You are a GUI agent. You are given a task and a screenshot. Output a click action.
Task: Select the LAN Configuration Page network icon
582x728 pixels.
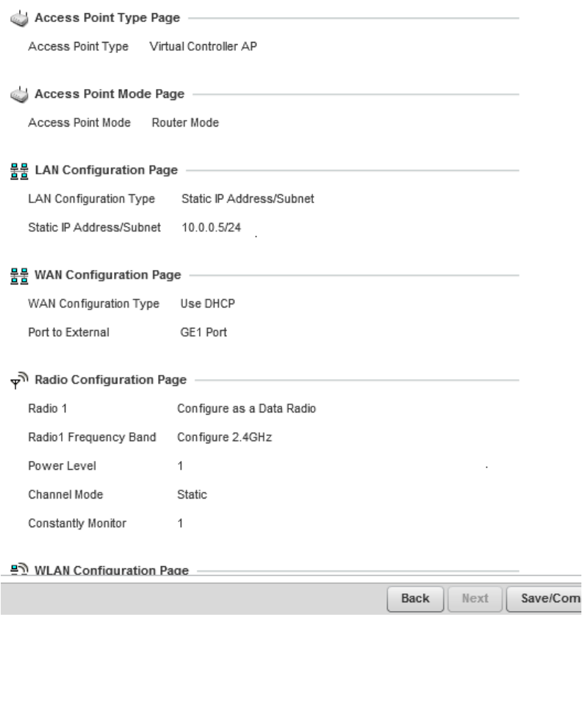20,171
